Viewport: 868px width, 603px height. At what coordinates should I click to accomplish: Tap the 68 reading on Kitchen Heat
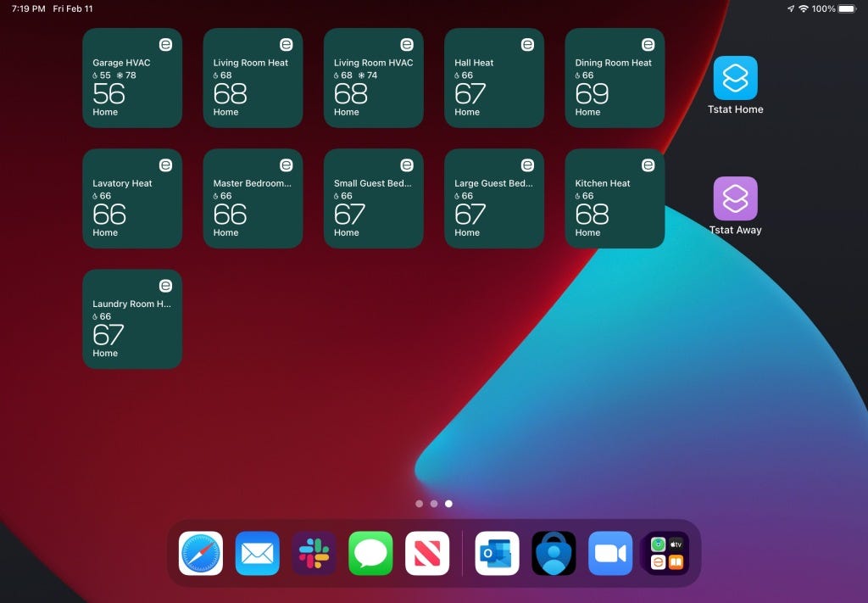click(593, 215)
